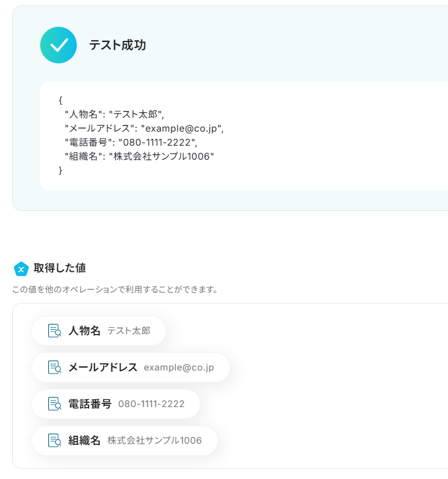Click the 人物名 line in JSON output
The height and width of the screenshot is (479, 448).
tap(115, 114)
